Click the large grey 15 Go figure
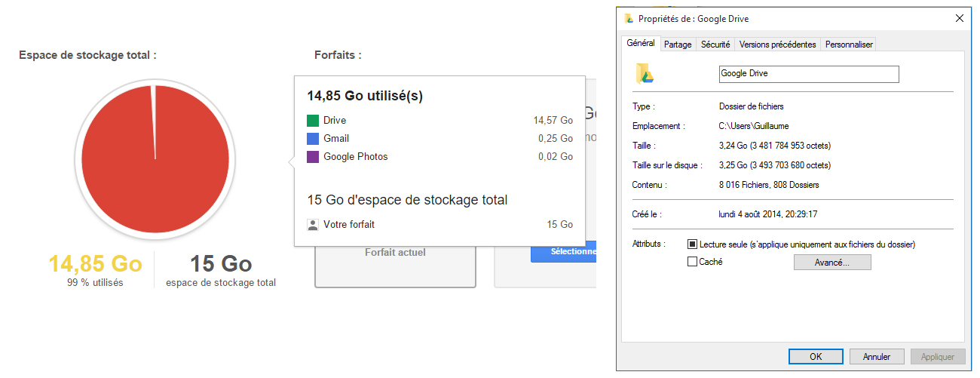 point(221,264)
